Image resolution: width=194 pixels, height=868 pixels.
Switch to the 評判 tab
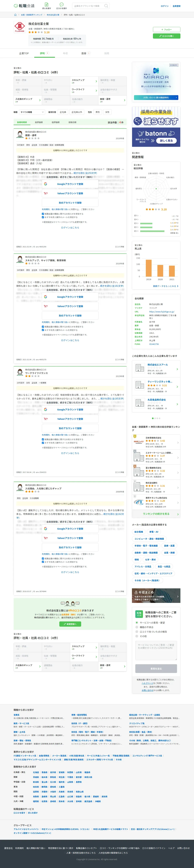44,53
